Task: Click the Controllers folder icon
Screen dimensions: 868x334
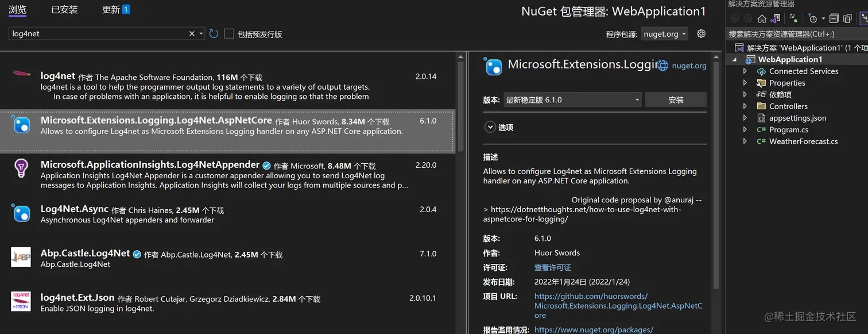Action: [x=761, y=106]
